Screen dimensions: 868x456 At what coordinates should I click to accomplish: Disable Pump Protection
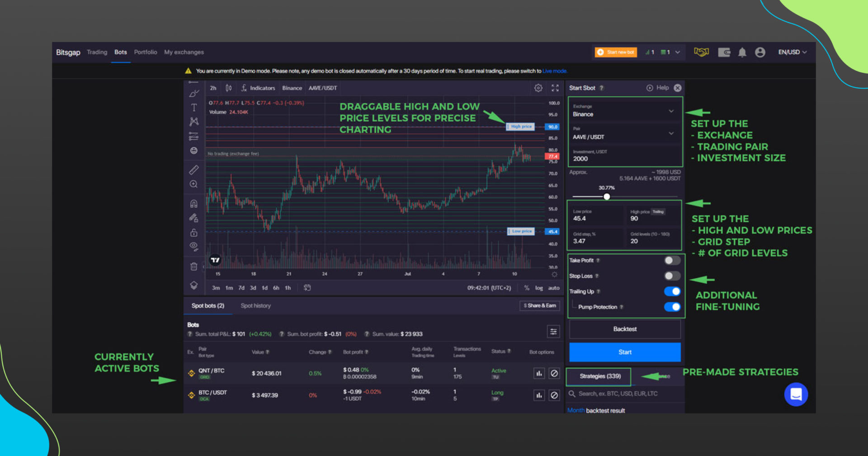pyautogui.click(x=672, y=307)
